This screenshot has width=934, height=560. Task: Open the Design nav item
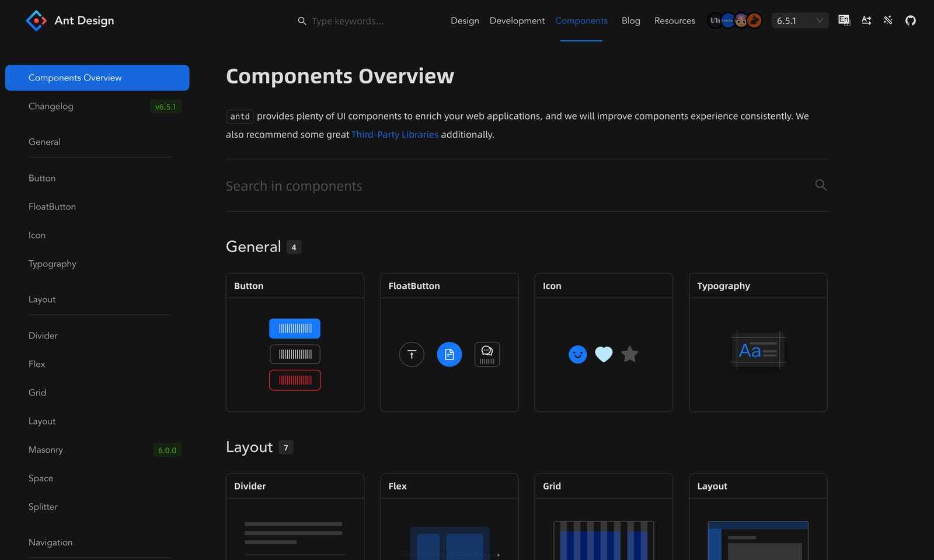(x=465, y=20)
